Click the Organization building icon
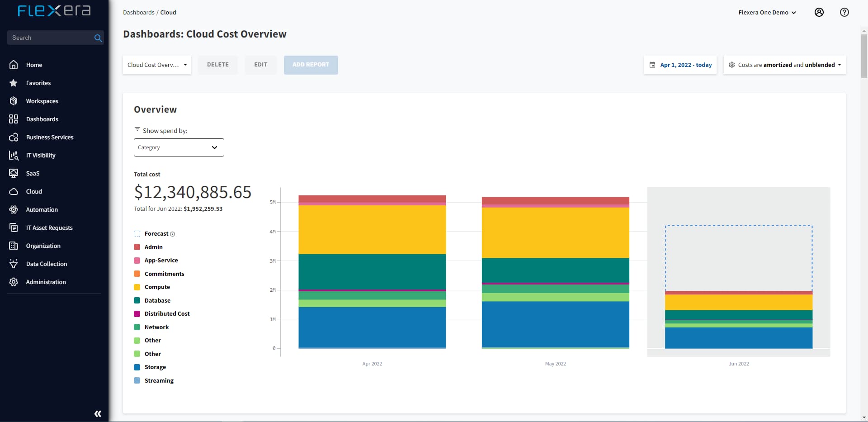Viewport: 868px width, 422px height. (14, 246)
